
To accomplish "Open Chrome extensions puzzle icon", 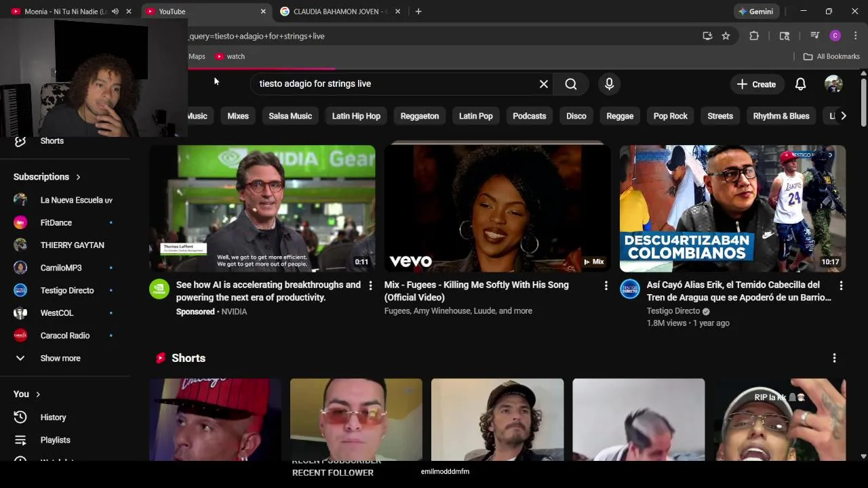I will point(754,36).
